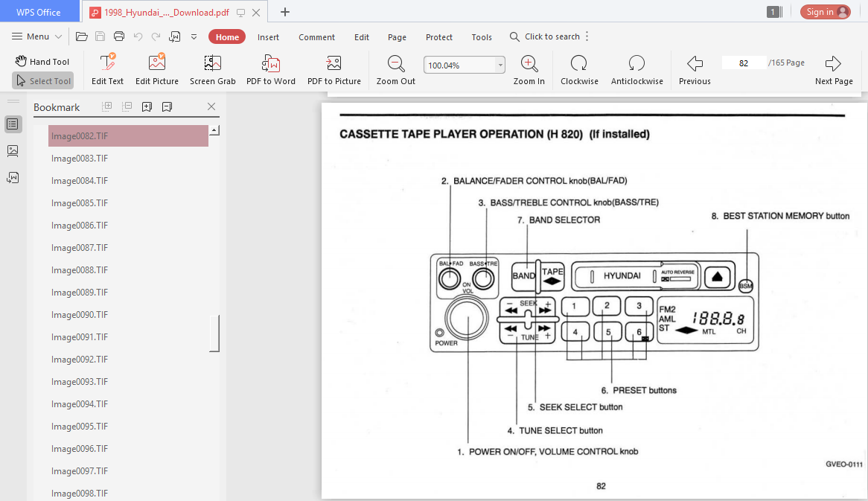Click PDF to Word converter

click(x=271, y=69)
